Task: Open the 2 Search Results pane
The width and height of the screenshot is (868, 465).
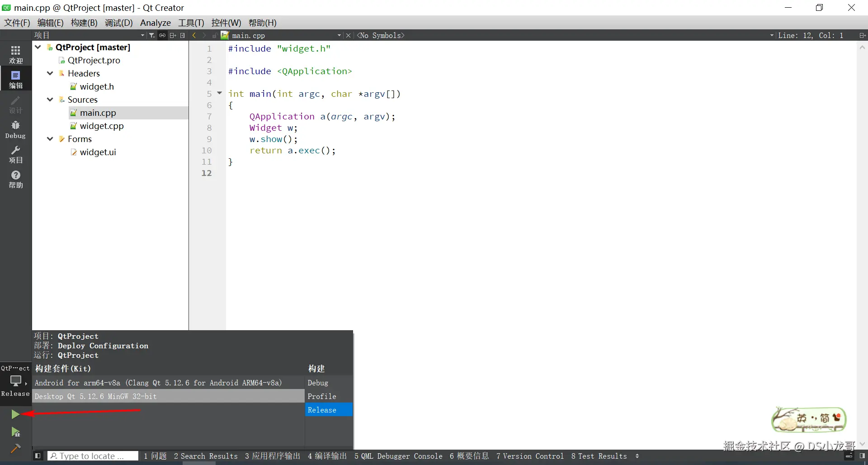Action: 206,456
